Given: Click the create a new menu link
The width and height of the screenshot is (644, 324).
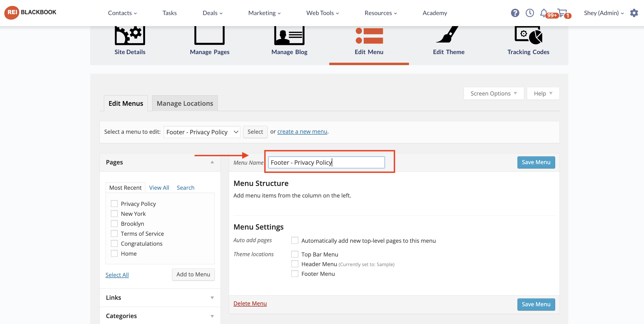Looking at the screenshot, I should [302, 131].
